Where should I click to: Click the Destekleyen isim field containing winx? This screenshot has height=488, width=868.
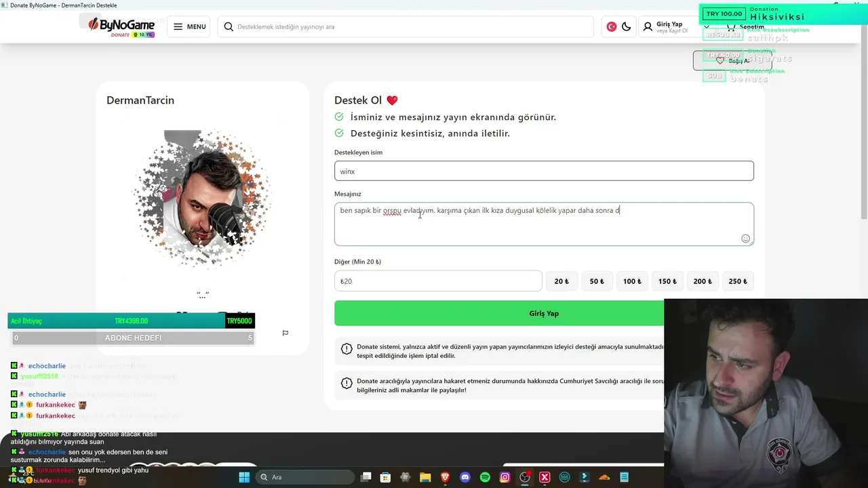point(544,171)
